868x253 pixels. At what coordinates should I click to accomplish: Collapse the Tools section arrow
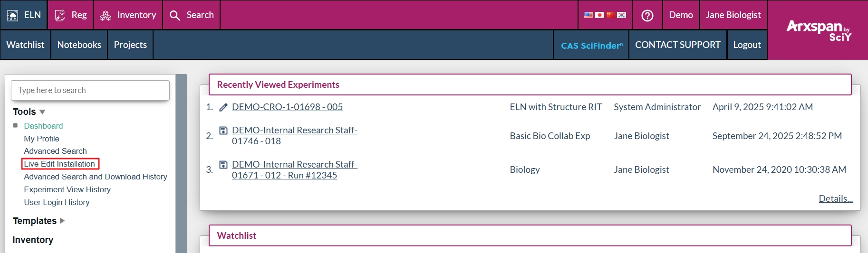point(42,112)
